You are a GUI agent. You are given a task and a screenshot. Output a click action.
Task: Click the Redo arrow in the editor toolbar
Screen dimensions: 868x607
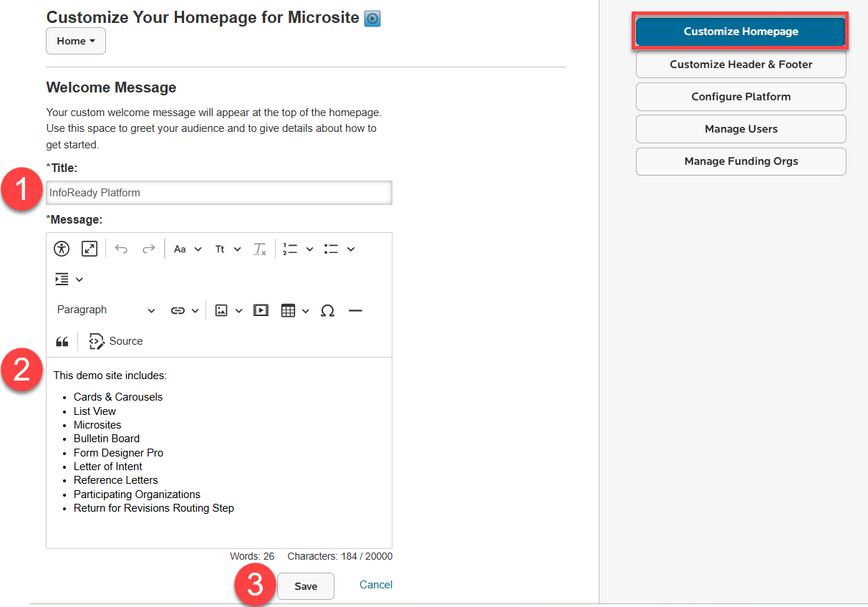[148, 249]
